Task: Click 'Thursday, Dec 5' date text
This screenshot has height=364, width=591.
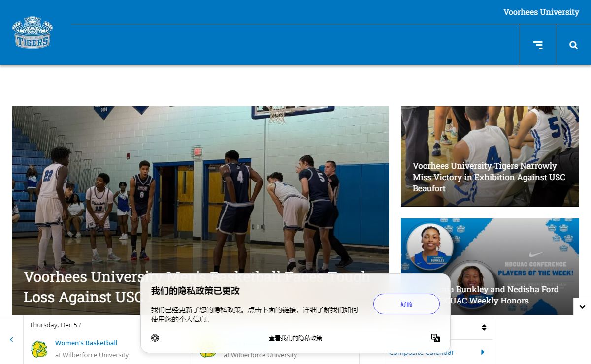Action: [53, 325]
